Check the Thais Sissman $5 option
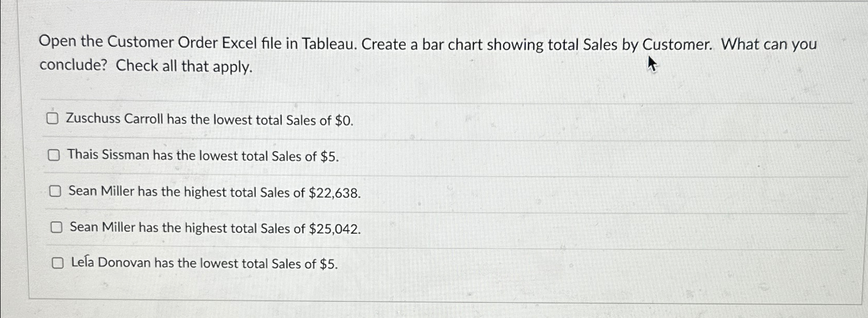 tap(54, 154)
